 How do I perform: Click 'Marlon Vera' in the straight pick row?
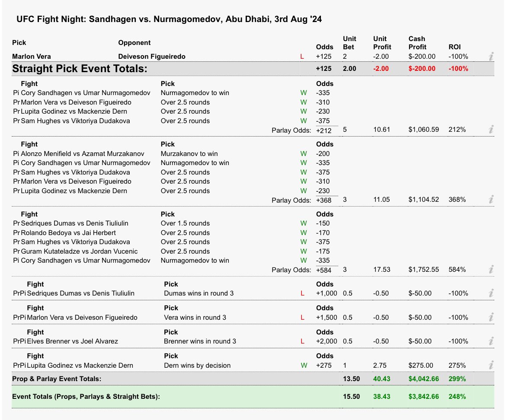31,57
